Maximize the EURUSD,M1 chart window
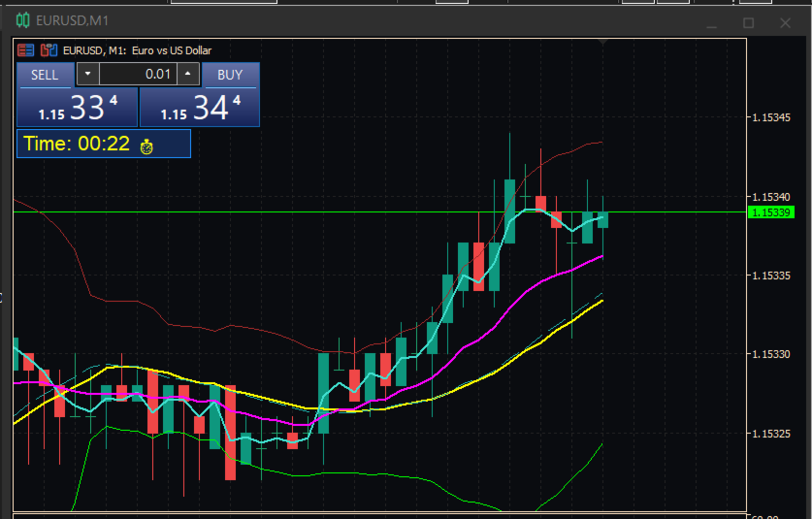This screenshot has height=519, width=812. pos(748,22)
